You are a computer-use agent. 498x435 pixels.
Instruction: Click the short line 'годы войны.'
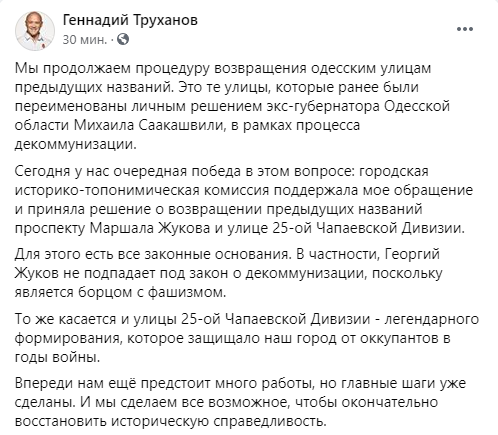coord(58,357)
